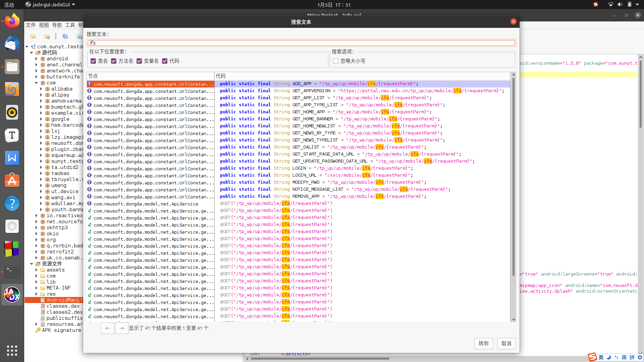Open the 导航 Navigation menu
This screenshot has height=362, width=644.
57,25
